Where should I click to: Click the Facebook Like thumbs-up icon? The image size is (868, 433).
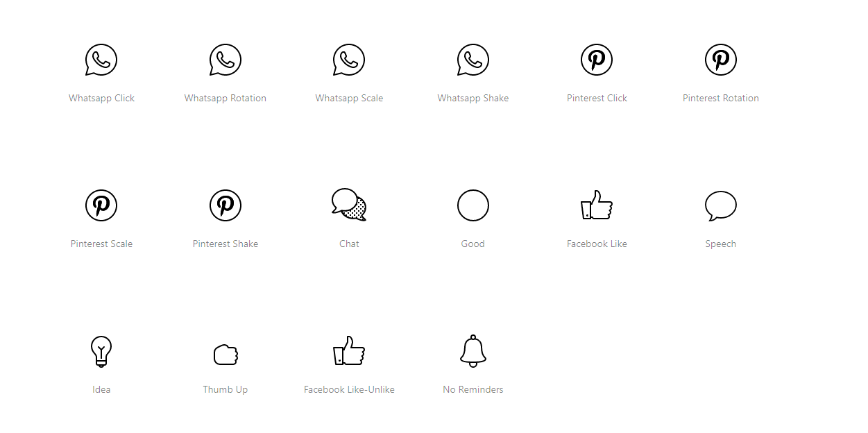[597, 205]
